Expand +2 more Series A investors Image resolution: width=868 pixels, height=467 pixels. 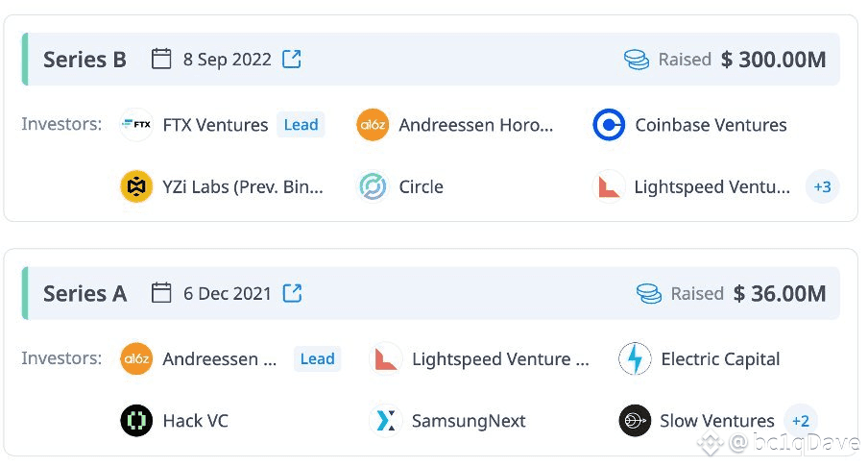tap(800, 421)
